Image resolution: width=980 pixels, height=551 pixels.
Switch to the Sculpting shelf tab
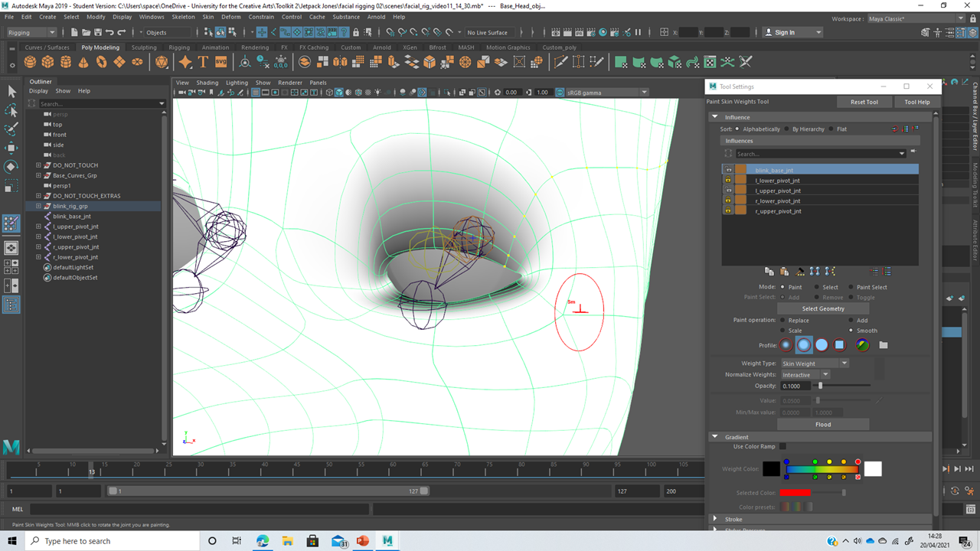(144, 47)
